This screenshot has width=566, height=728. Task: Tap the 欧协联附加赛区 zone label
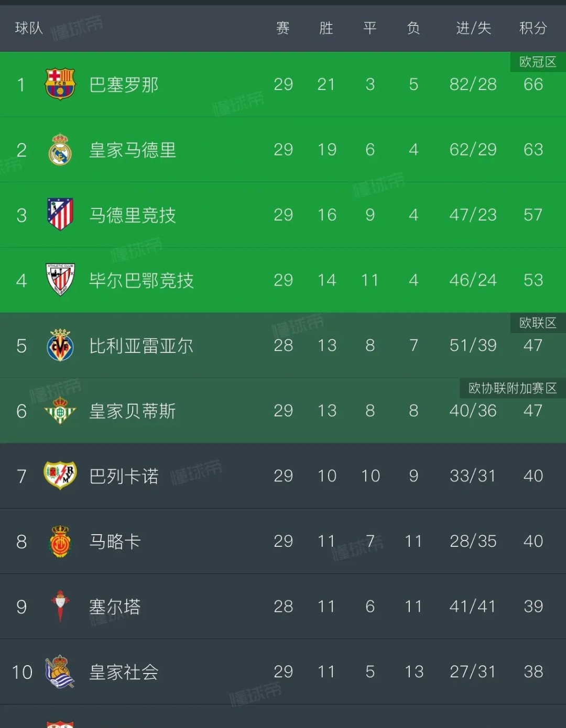[513, 388]
